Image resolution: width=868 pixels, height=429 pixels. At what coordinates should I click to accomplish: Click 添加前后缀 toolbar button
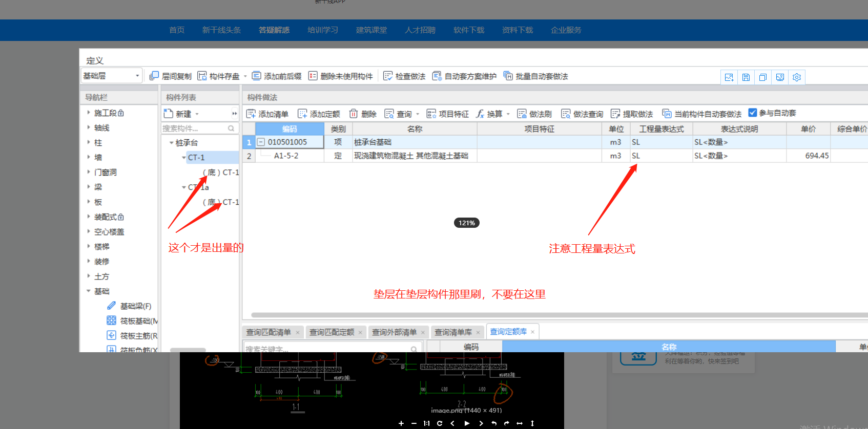click(x=277, y=76)
